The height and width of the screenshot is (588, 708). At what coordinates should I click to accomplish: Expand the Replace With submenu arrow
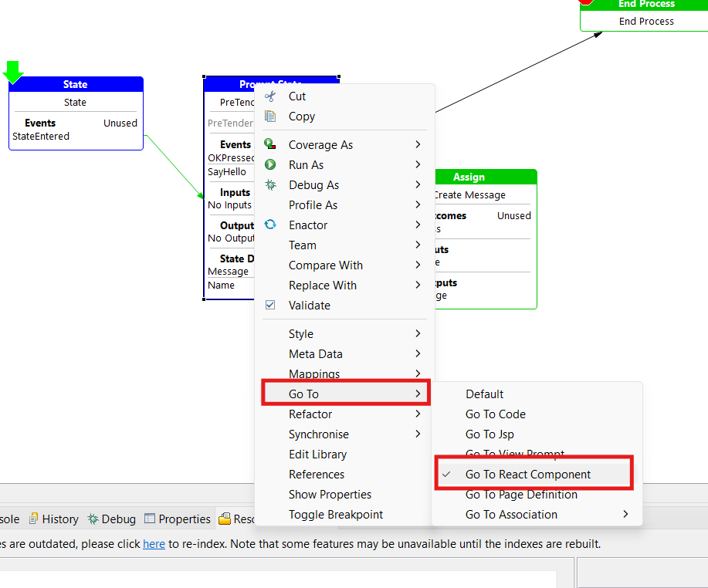point(418,286)
